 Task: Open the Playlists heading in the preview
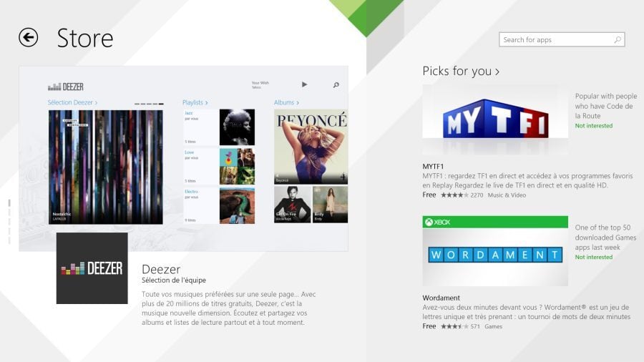point(195,102)
